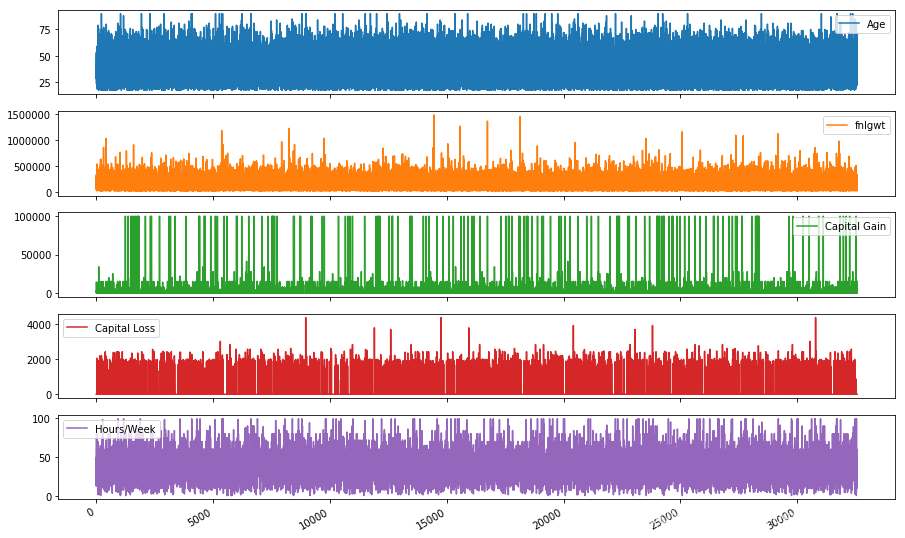Click the 50000 y-axis label on Capital Gain plot
Image resolution: width=905 pixels, height=538 pixels.
click(x=35, y=255)
